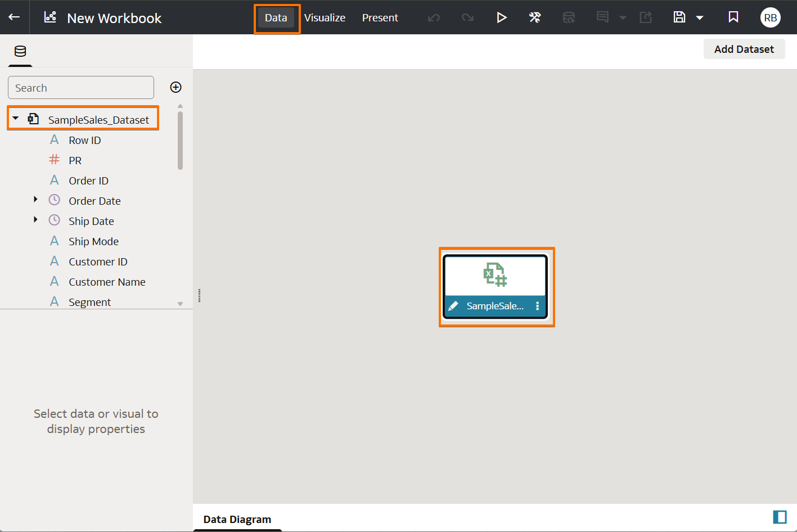Click the Add Dataset button
Screen dimensions: 797x532
(744, 49)
